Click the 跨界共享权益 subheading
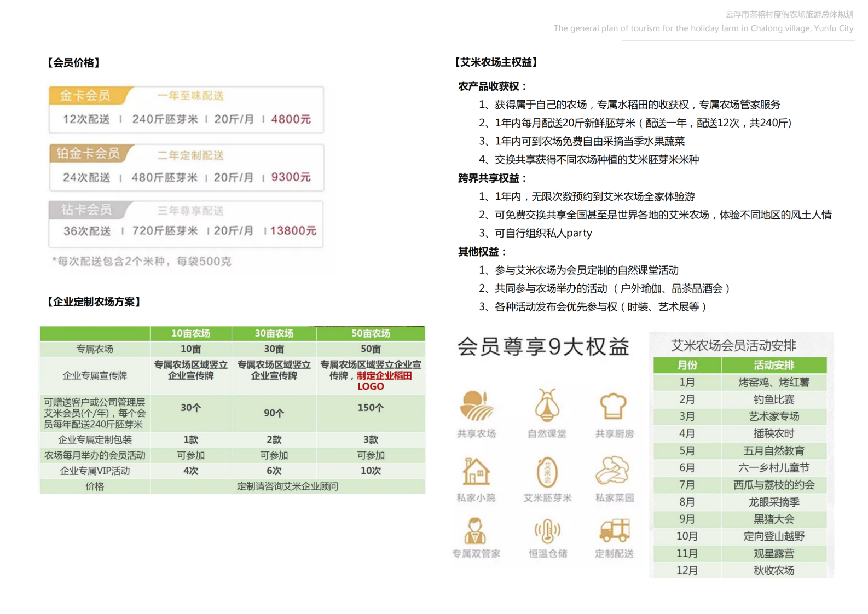The width and height of the screenshot is (868, 614). [492, 178]
